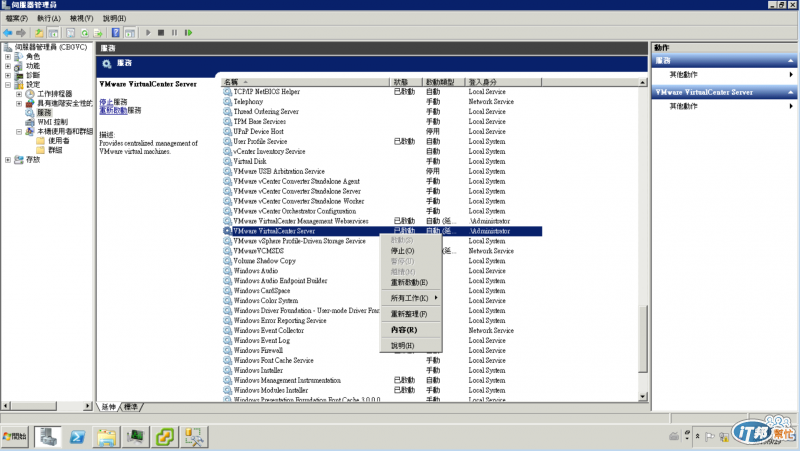Switch to the 標準 (Standard) tab
The height and width of the screenshot is (451, 800).
click(131, 407)
